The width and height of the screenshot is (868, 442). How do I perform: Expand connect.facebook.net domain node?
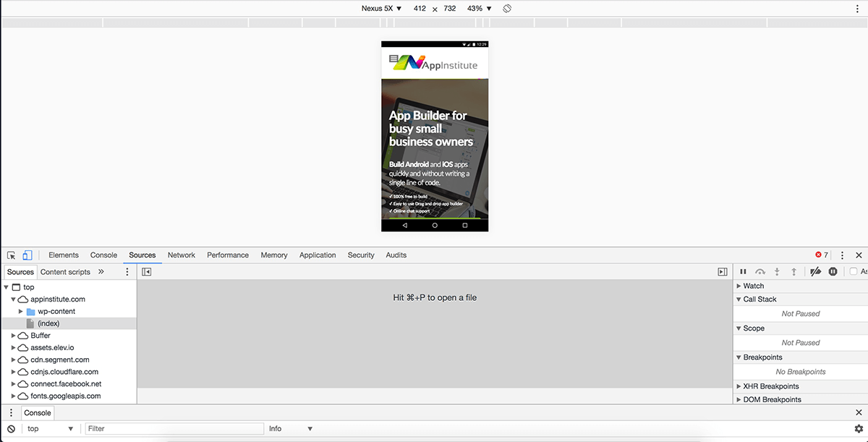(x=14, y=384)
